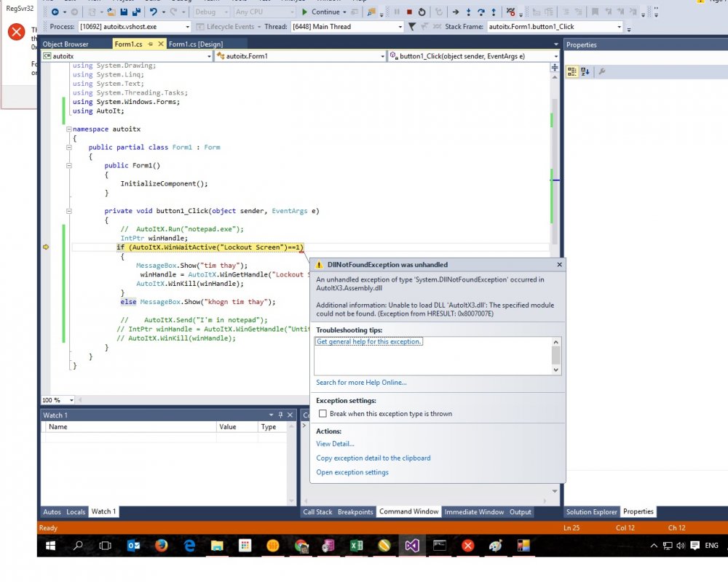Close the DllNotFoundException dialog

point(559,265)
